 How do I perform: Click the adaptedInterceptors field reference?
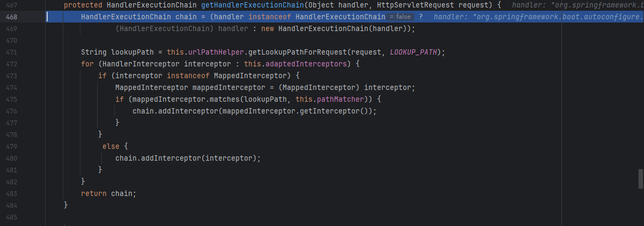(x=307, y=64)
